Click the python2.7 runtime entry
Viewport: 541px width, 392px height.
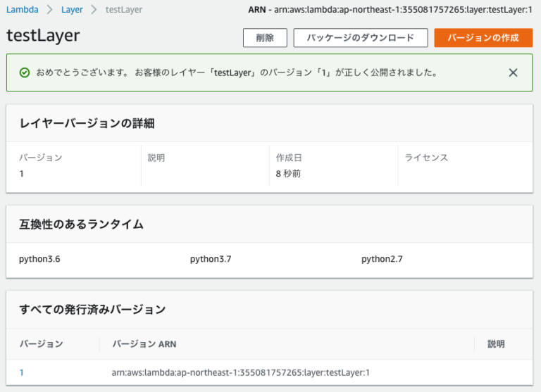click(382, 259)
